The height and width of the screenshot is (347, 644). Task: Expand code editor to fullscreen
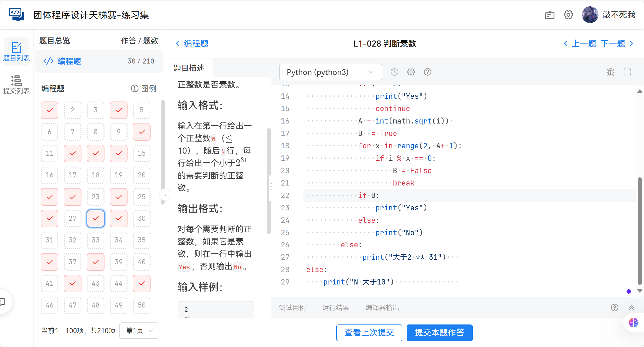click(627, 72)
